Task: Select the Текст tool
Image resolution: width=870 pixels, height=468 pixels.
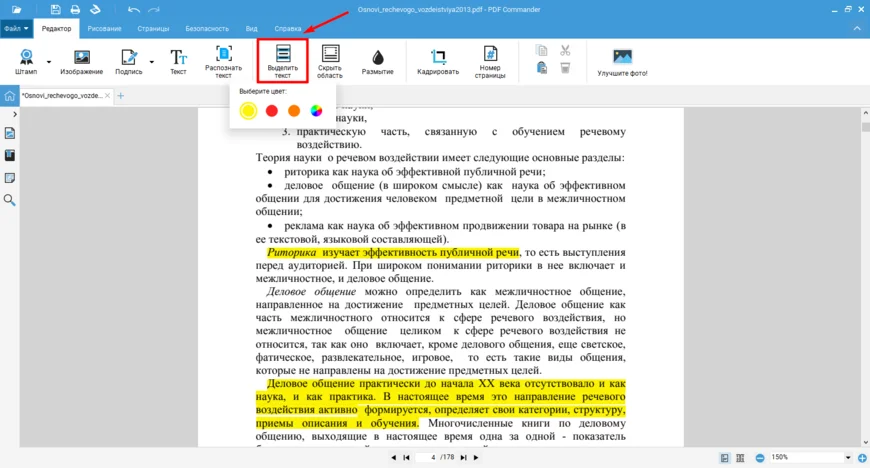Action: pyautogui.click(x=178, y=61)
